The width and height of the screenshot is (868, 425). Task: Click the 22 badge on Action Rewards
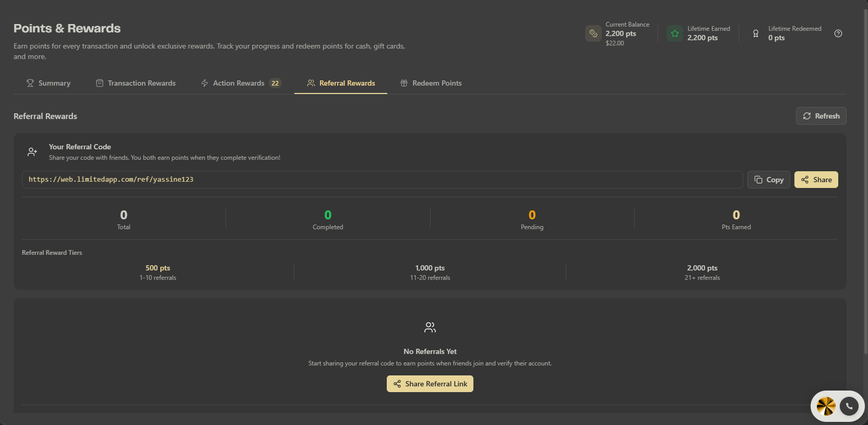(275, 83)
